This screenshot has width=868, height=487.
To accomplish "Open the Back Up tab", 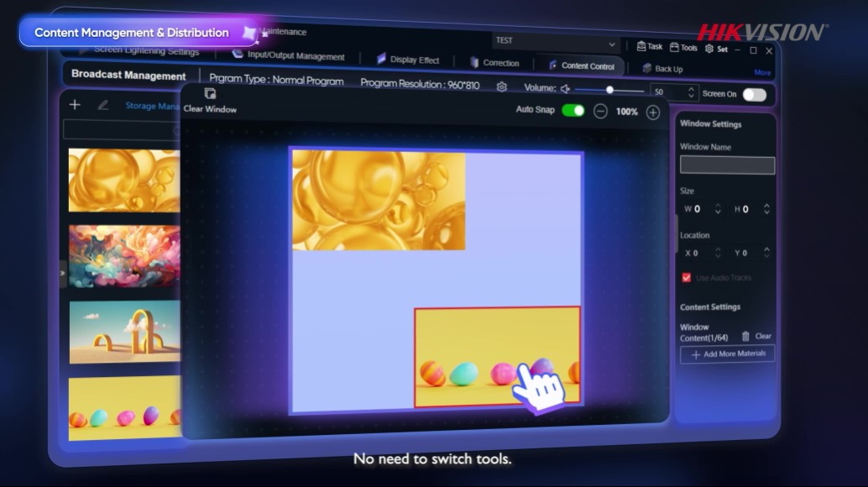I will pos(662,69).
